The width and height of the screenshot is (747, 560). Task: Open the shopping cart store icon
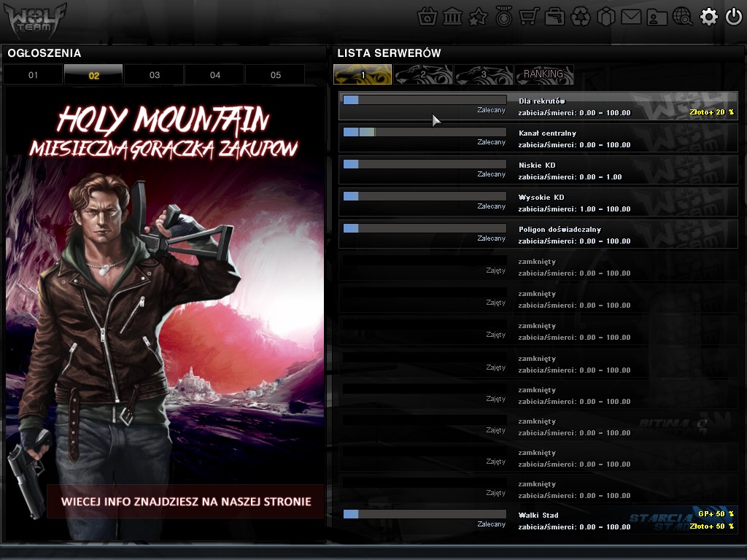pos(530,17)
